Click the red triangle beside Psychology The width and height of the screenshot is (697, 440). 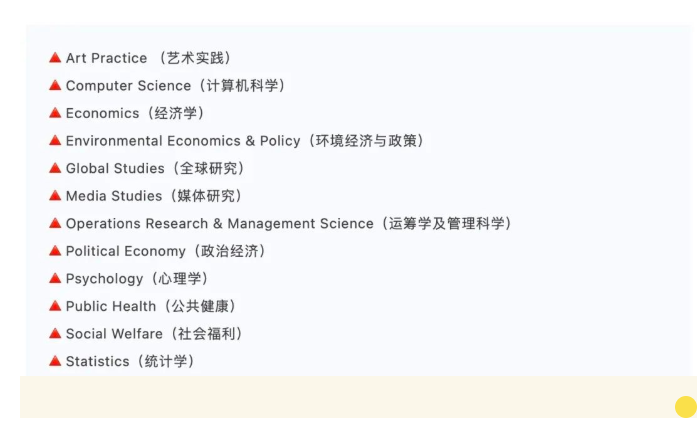point(55,278)
